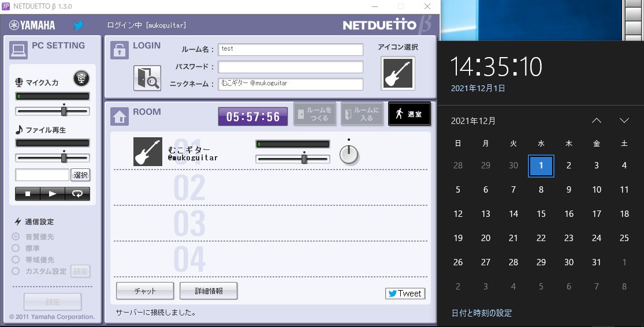Click the ルーム名 field containing test

click(291, 49)
